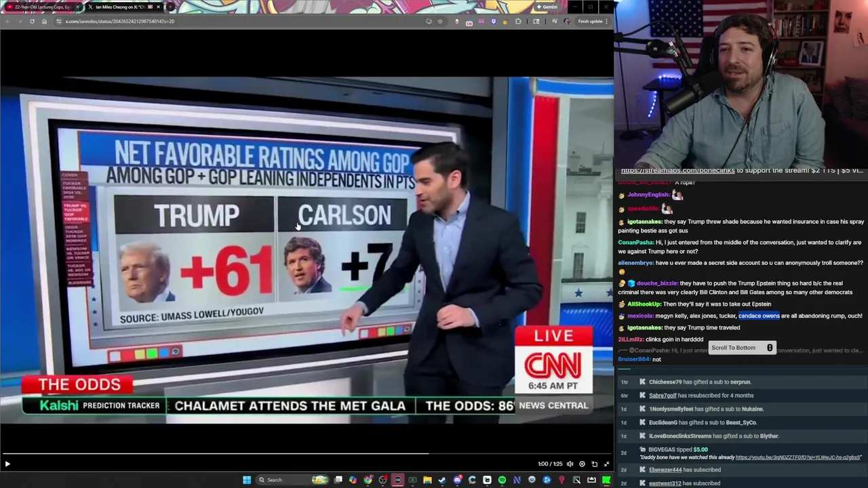Screen dimensions: 868x488
Task: Open browser home page
Action: tap(44, 21)
